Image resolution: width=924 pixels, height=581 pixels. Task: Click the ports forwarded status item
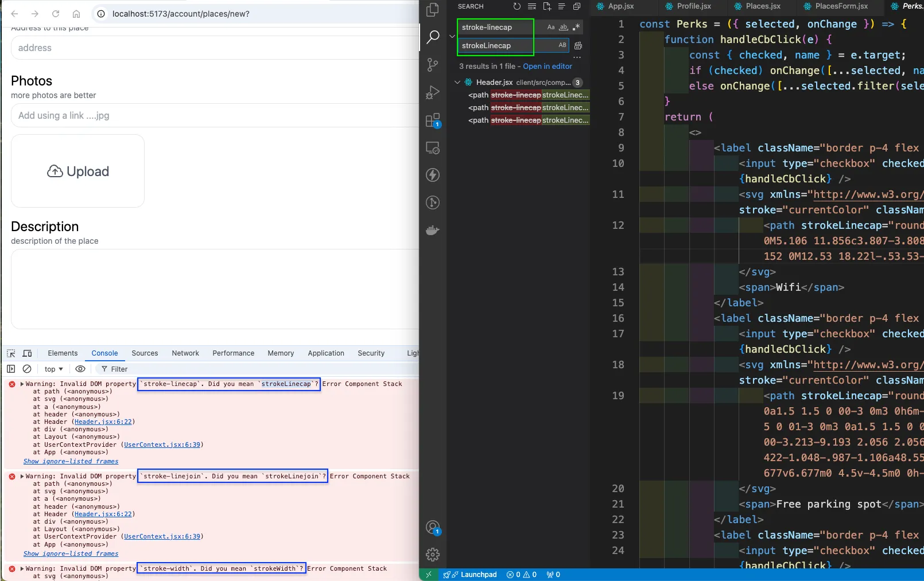553,575
